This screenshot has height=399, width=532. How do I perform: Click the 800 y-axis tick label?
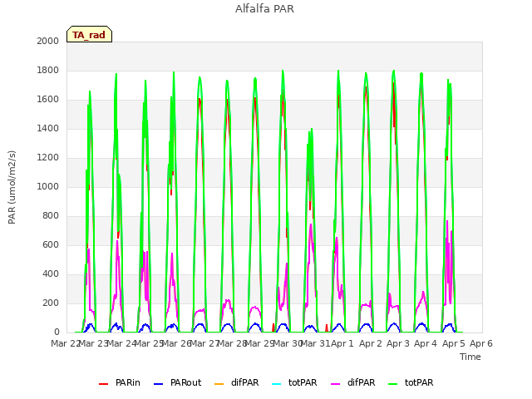pyautogui.click(x=51, y=216)
